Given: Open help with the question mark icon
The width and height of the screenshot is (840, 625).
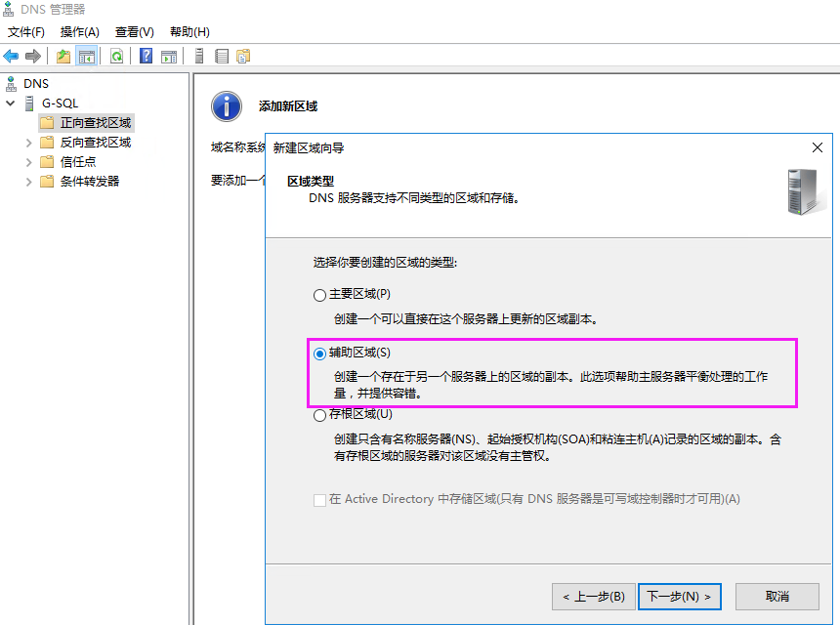Looking at the screenshot, I should (x=146, y=56).
